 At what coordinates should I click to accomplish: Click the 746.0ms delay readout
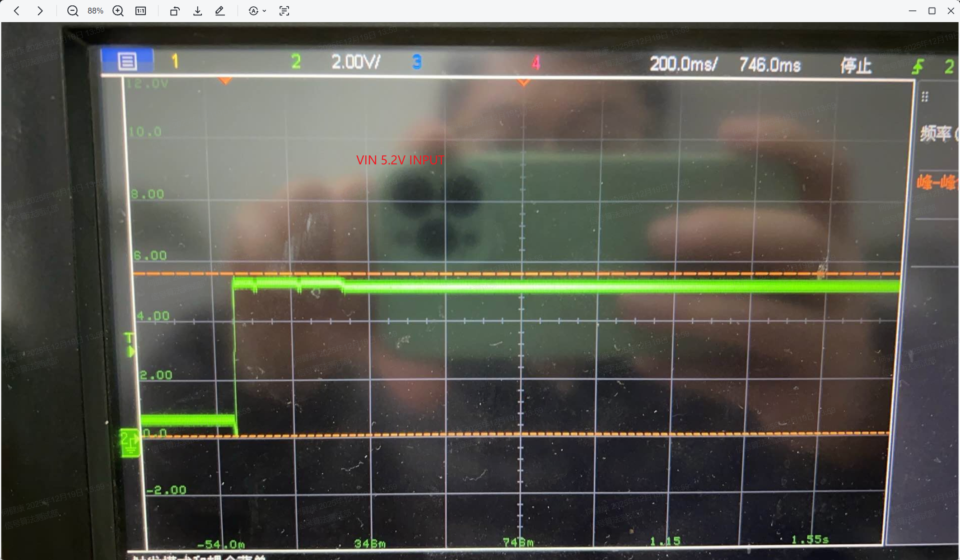(770, 65)
